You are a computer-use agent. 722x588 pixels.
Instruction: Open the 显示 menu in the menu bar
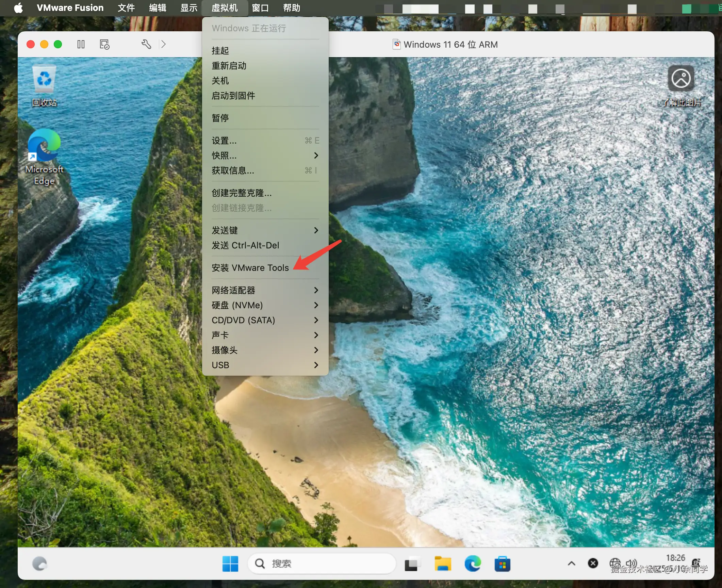189,8
